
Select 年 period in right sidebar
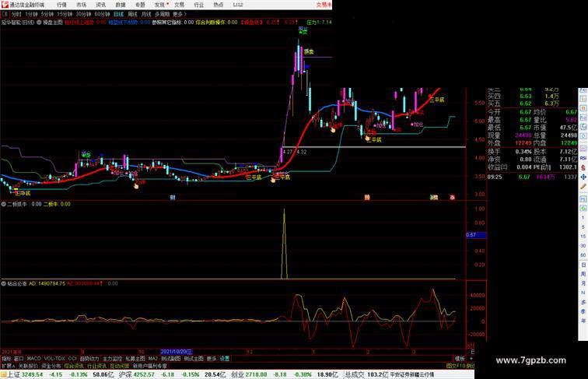click(583, 321)
